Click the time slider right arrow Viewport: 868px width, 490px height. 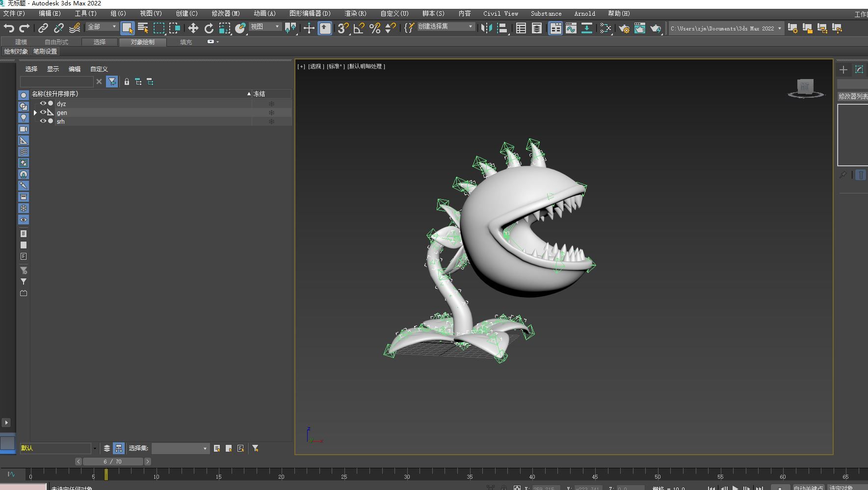[148, 462]
